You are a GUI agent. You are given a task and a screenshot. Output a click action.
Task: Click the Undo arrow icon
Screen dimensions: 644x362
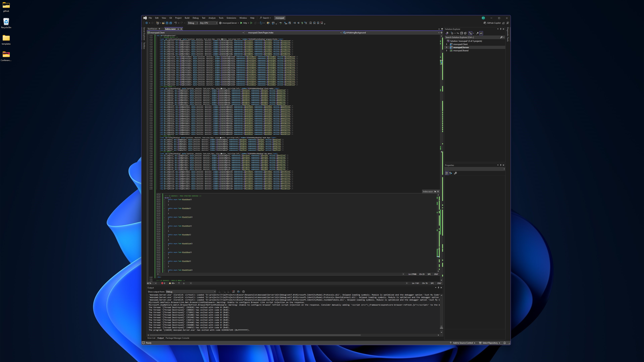(176, 23)
